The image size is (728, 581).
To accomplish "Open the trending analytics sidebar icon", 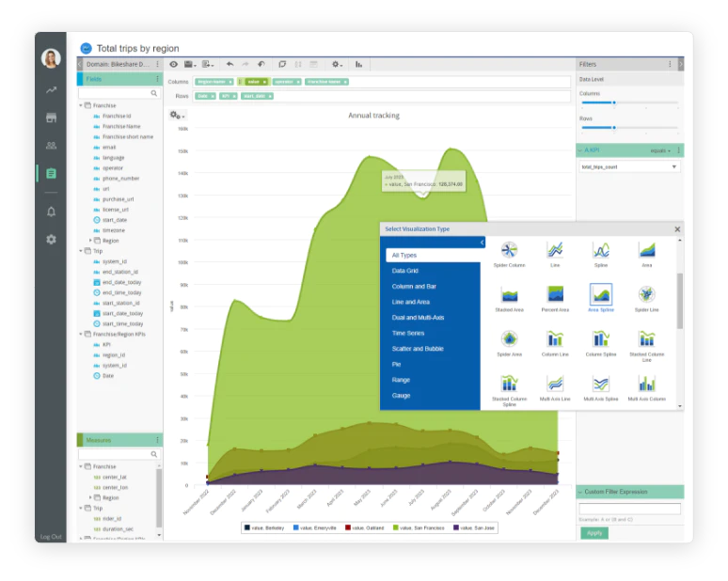I will [51, 90].
